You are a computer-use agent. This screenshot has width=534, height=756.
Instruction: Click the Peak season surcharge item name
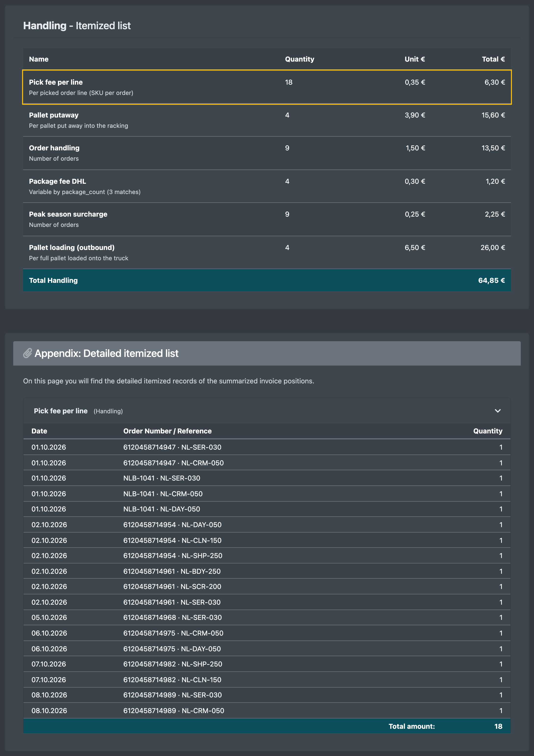(x=68, y=214)
